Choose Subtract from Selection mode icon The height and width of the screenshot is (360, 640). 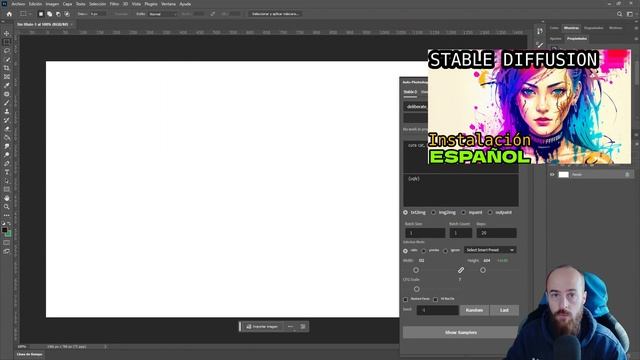pyautogui.click(x=58, y=14)
